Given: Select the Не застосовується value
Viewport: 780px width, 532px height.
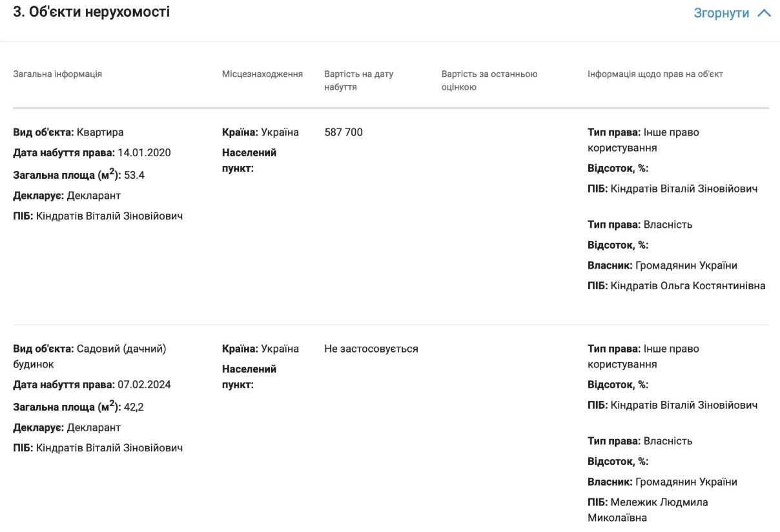Looking at the screenshot, I should [x=371, y=349].
